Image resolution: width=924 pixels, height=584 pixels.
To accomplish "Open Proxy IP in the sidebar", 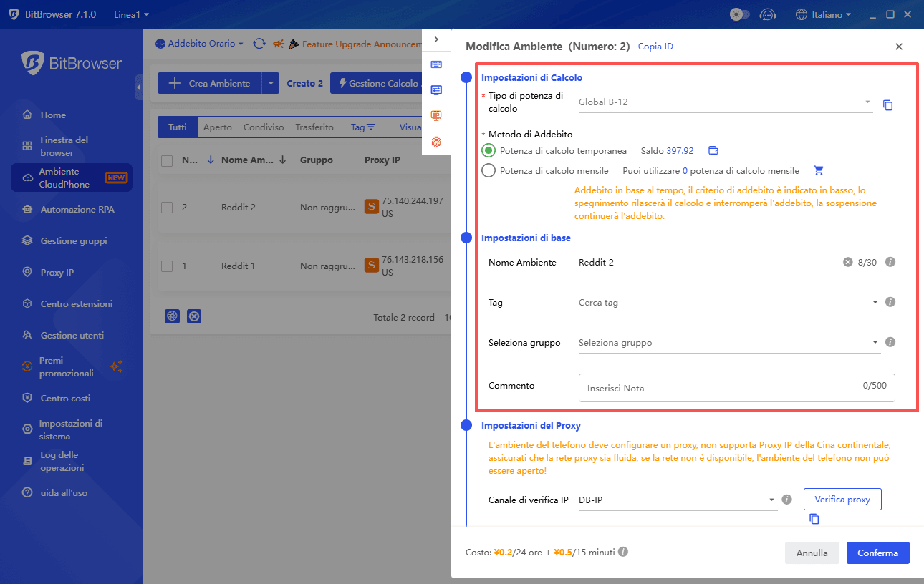I will pyautogui.click(x=57, y=273).
